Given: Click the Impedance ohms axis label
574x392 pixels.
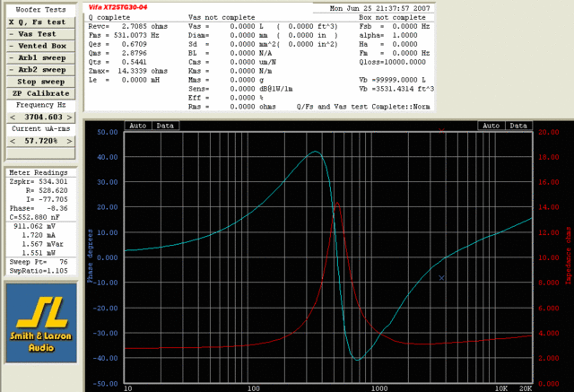Looking at the screenshot, I should [568, 256].
